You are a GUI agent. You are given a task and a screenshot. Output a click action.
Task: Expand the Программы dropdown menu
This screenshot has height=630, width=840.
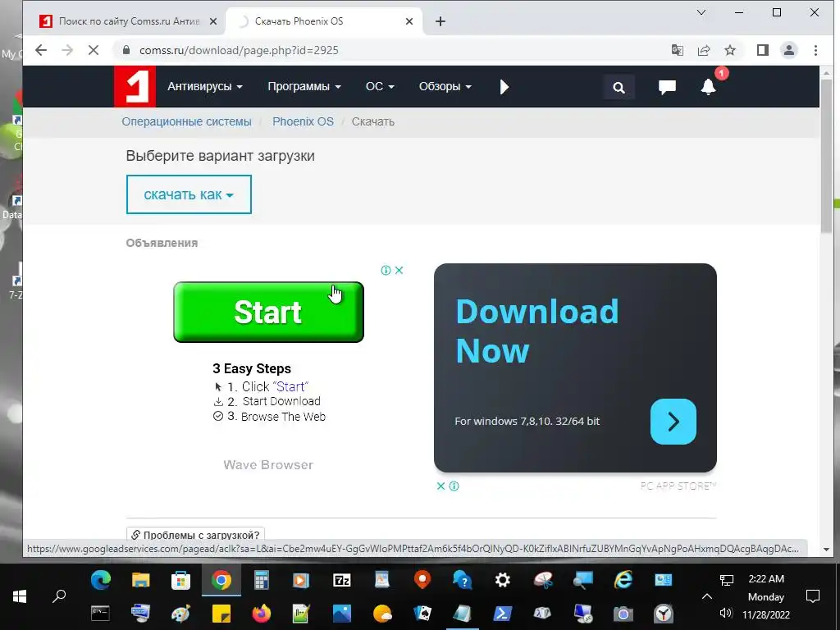(304, 87)
